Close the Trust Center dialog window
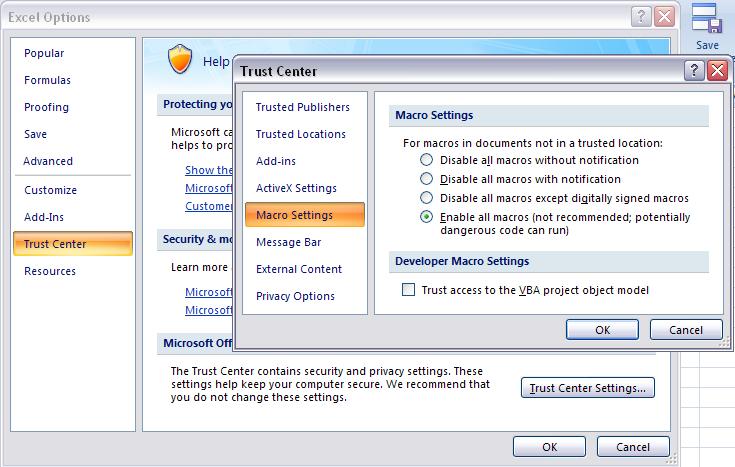Viewport: 735px width, 467px height. point(716,71)
